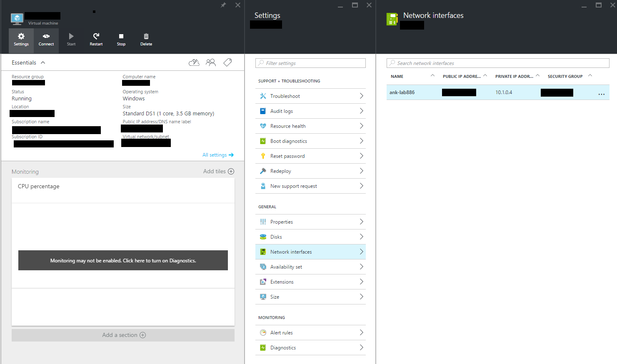
Task: Start the virtual machine
Action: [71, 40]
